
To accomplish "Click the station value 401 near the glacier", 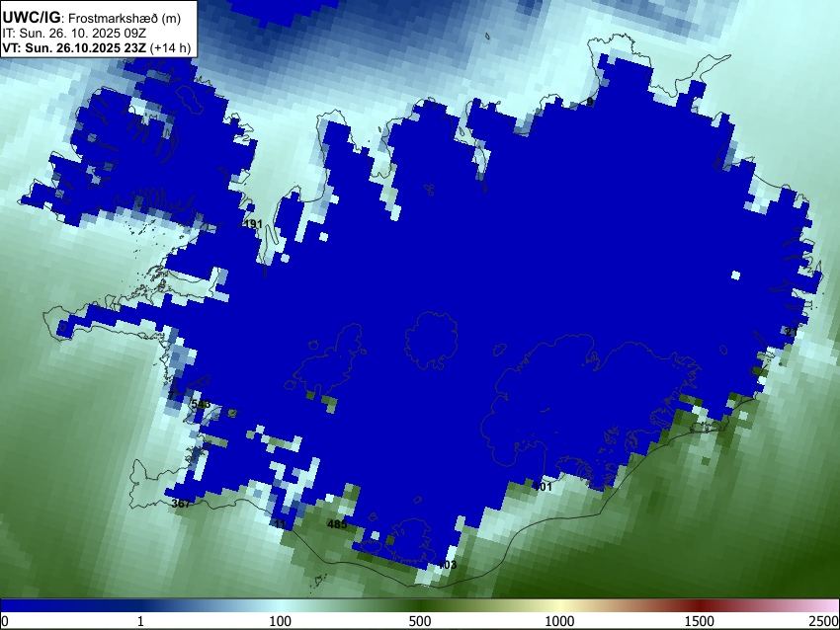I will pos(543,487).
